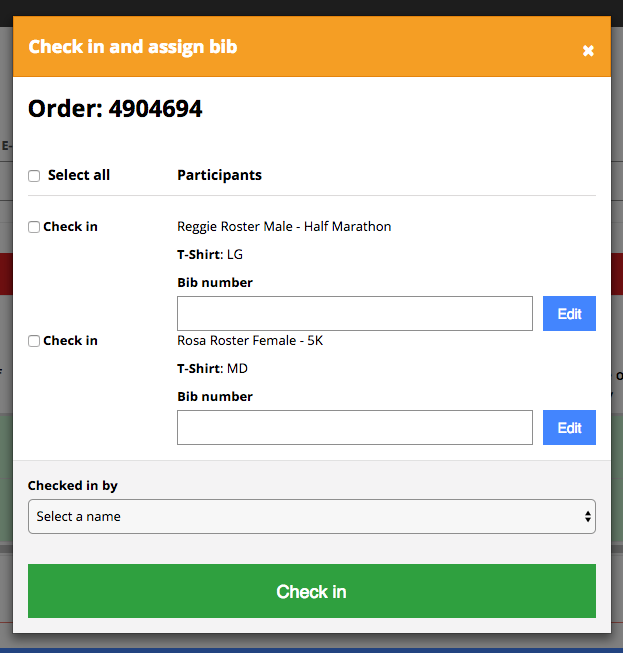Click the Participants column header
The width and height of the screenshot is (623, 653).
click(x=219, y=175)
